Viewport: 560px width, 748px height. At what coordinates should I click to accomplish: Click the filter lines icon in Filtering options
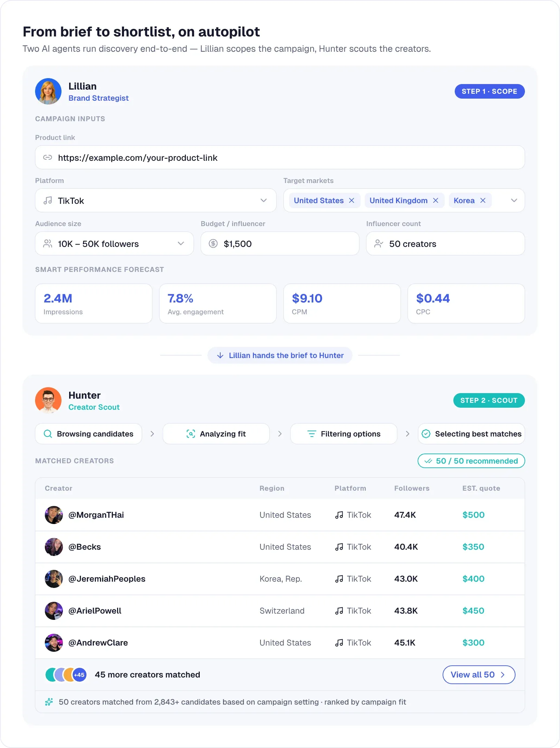[312, 434]
